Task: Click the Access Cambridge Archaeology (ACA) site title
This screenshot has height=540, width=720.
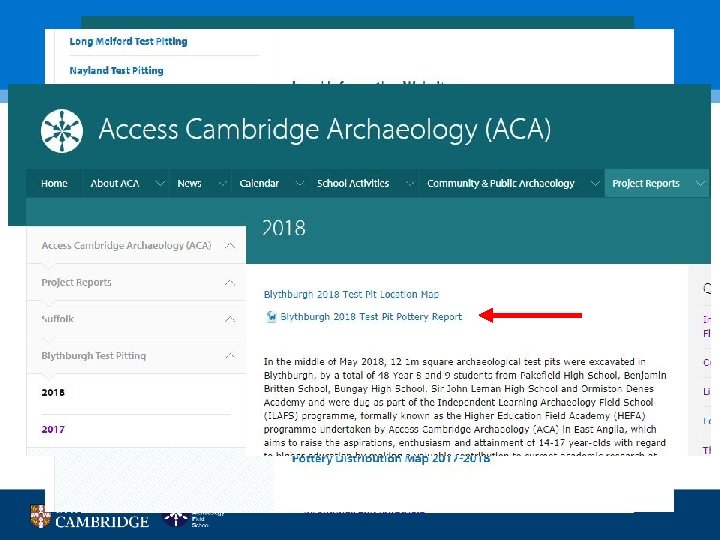Action: (325, 129)
